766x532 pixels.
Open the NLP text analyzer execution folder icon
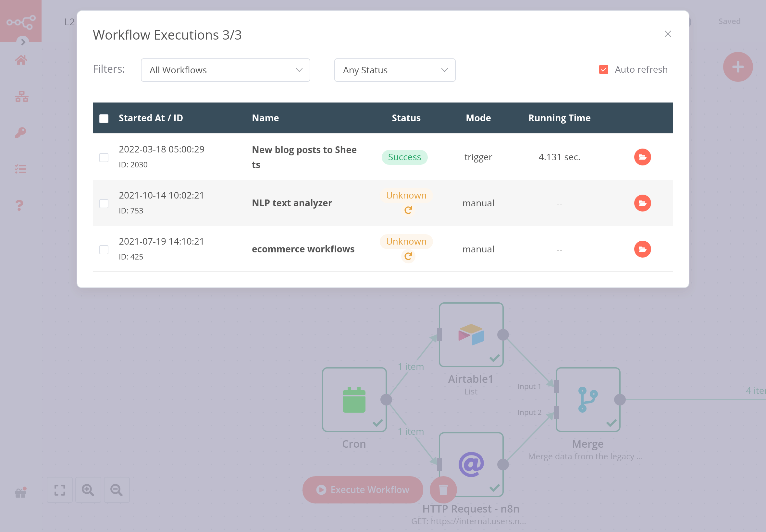(642, 203)
